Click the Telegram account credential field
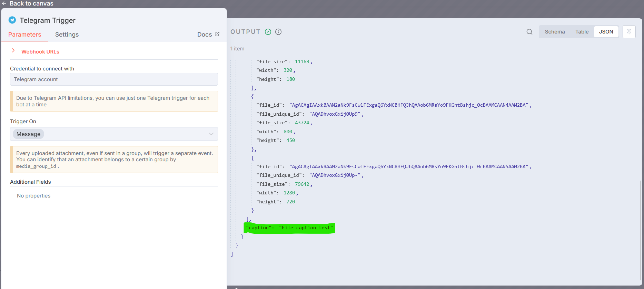The height and width of the screenshot is (289, 644). 114,79
